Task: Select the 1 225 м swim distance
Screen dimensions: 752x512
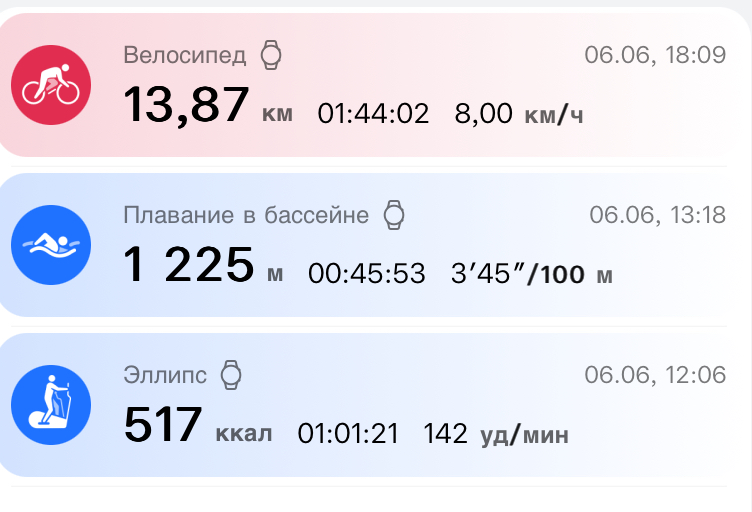Action: click(x=203, y=266)
